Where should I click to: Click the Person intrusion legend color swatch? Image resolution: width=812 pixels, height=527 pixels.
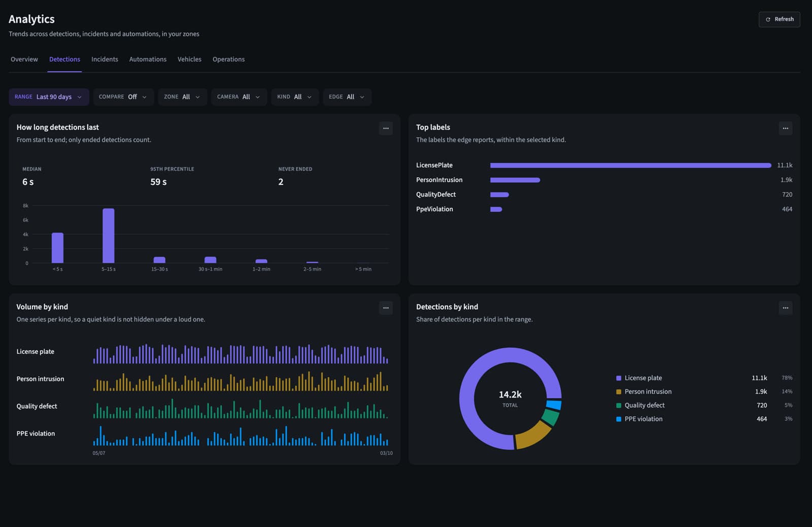pyautogui.click(x=619, y=392)
